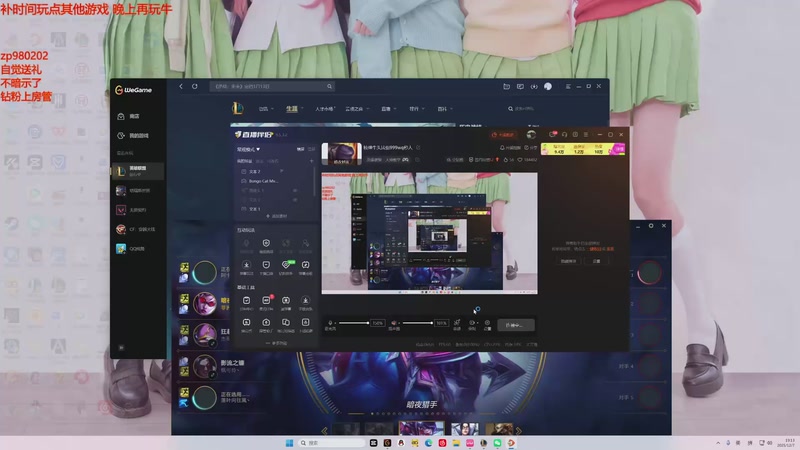The image size is (800, 450).
Task: Click the magnifier in WeGame's search bar
Action: point(330,87)
